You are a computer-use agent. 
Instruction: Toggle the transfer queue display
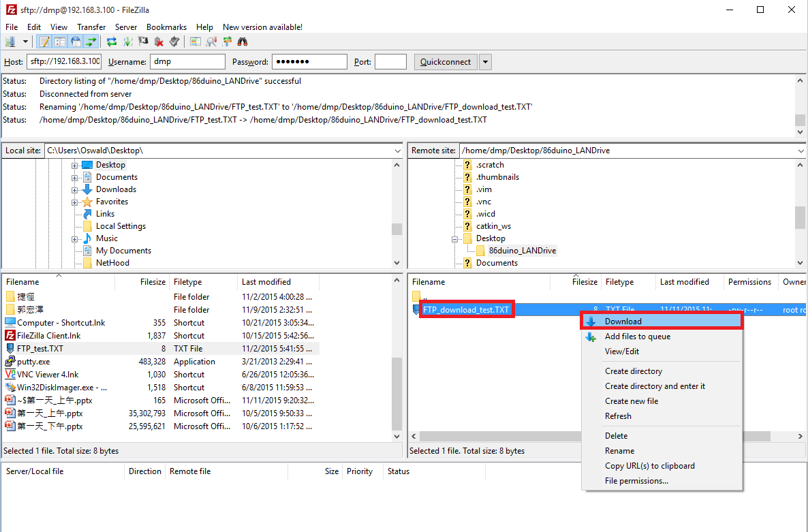pos(91,42)
